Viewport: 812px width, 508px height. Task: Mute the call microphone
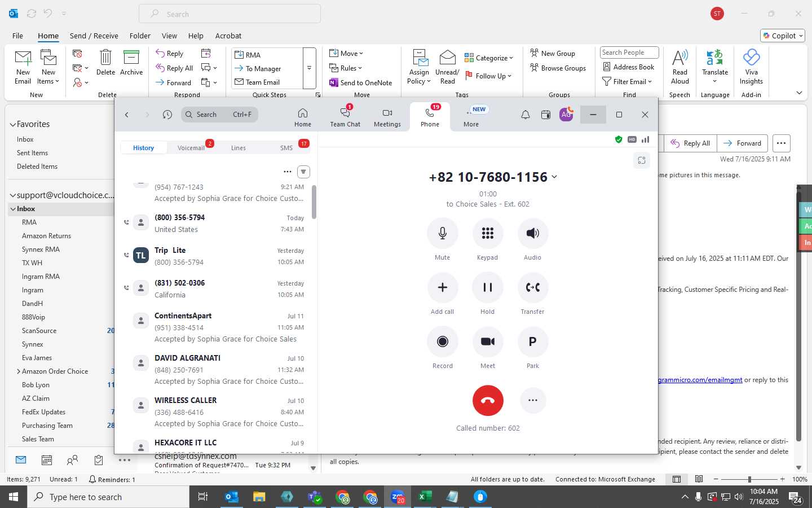click(442, 233)
